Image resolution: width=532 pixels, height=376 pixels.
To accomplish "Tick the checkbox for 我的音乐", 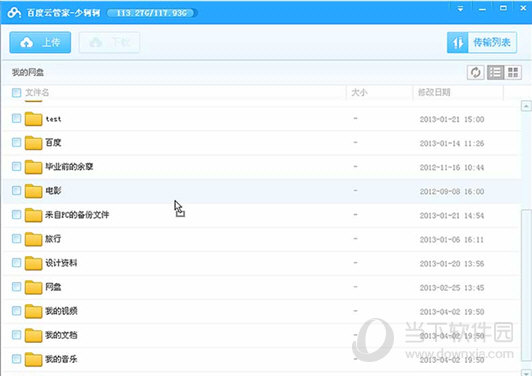I will click(16, 359).
